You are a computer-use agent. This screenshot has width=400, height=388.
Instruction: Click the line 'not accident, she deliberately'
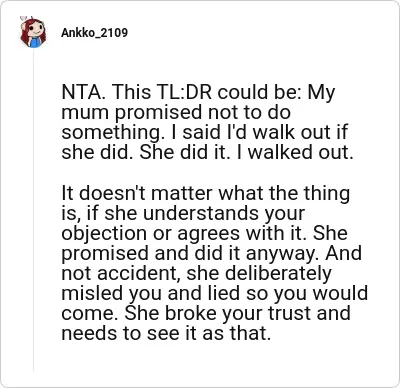(196, 273)
